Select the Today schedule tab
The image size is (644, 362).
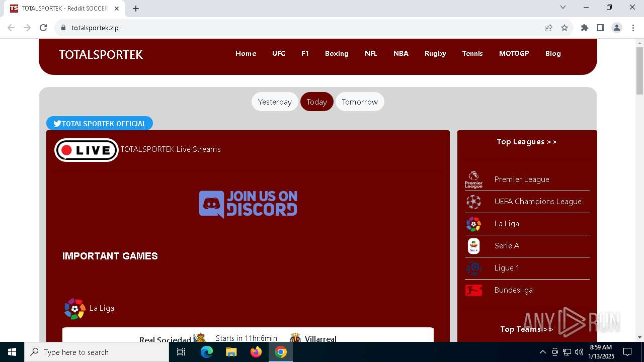coord(317,102)
